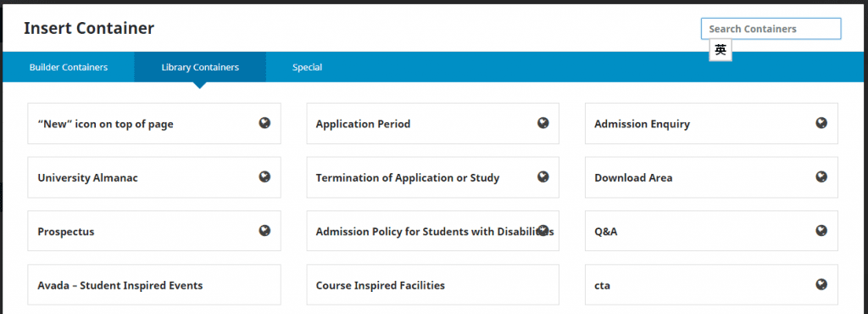Click globe icon on cta card
Viewport: 868px width, 314px height.
coord(821,284)
